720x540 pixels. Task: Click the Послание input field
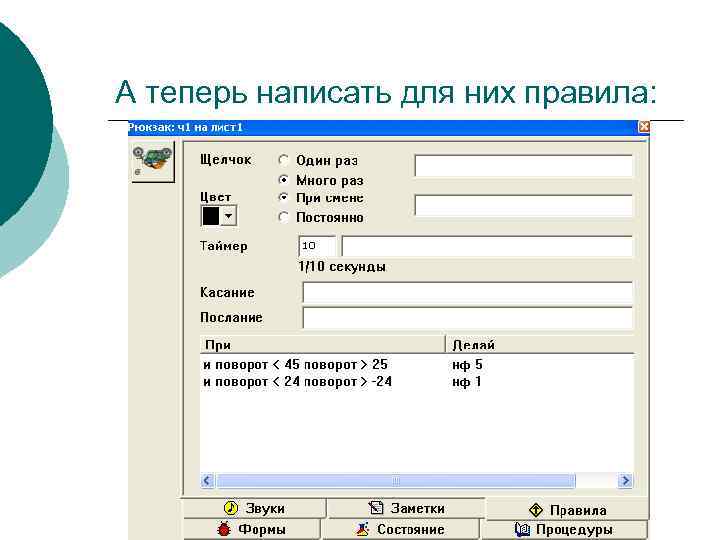(x=467, y=318)
